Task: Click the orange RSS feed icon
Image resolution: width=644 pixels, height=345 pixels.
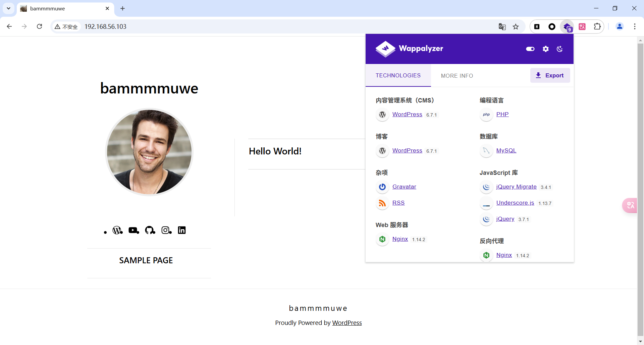Action: (382, 203)
